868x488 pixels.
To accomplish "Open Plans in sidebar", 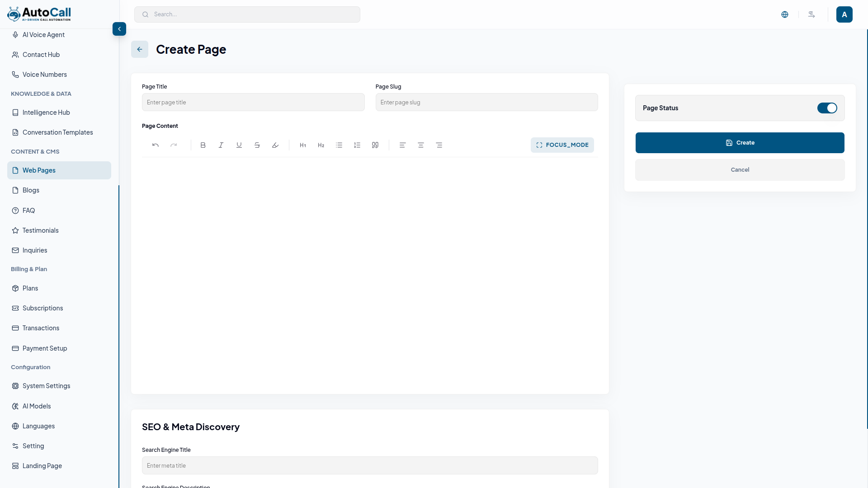I will [x=59, y=288].
